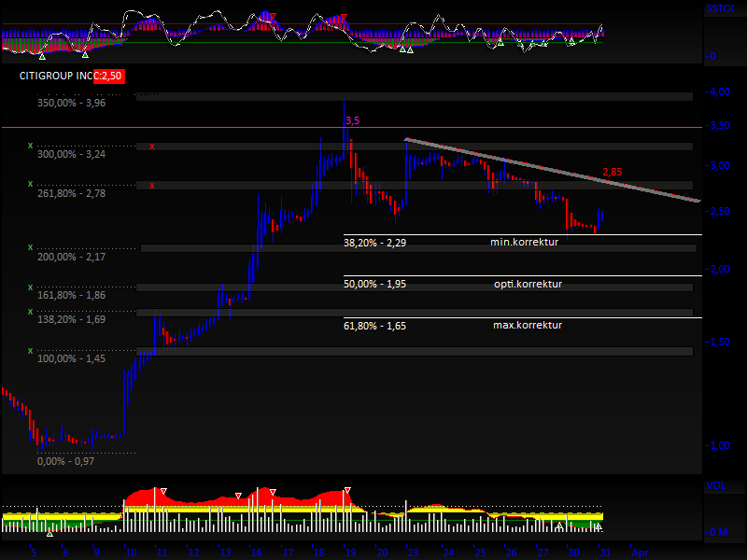The height and width of the screenshot is (560, 747).
Task: Click the min.korrektur 38,20% retracement line label
Action: (x=524, y=243)
